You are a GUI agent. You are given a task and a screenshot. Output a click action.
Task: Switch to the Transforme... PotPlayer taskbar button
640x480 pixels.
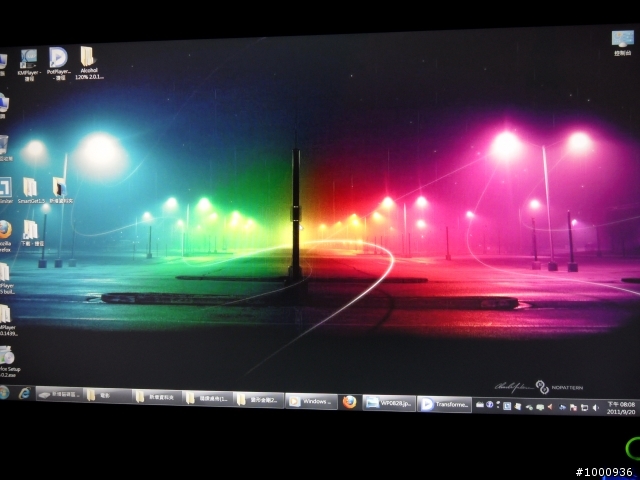(x=444, y=404)
